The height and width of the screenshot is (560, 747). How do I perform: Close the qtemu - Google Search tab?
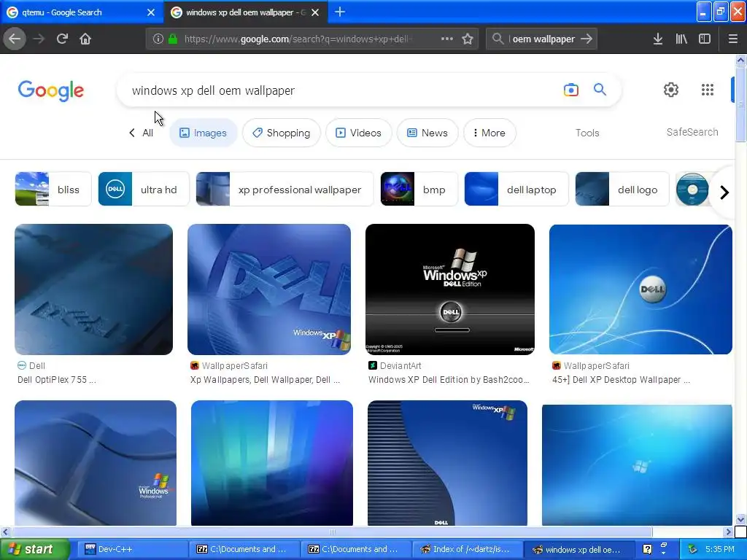[x=151, y=12]
